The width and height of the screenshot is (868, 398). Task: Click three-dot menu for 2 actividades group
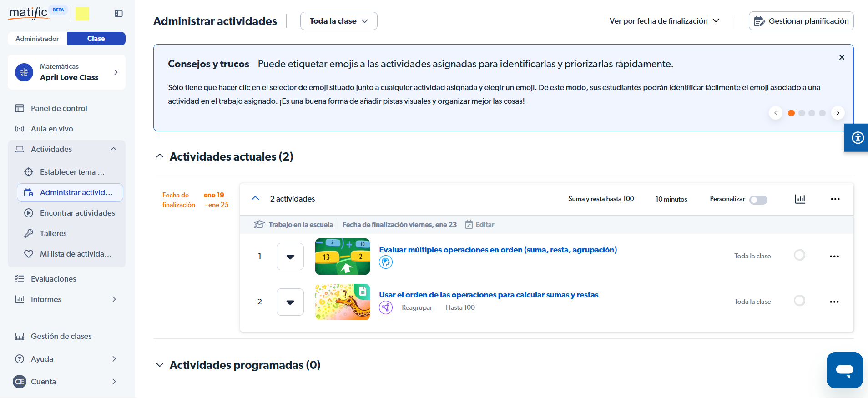click(x=835, y=199)
